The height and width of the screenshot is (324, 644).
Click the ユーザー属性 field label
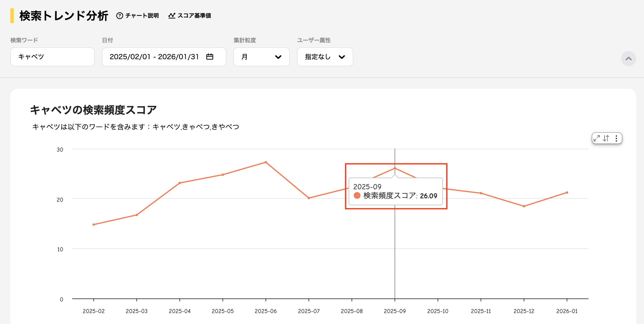pos(314,40)
